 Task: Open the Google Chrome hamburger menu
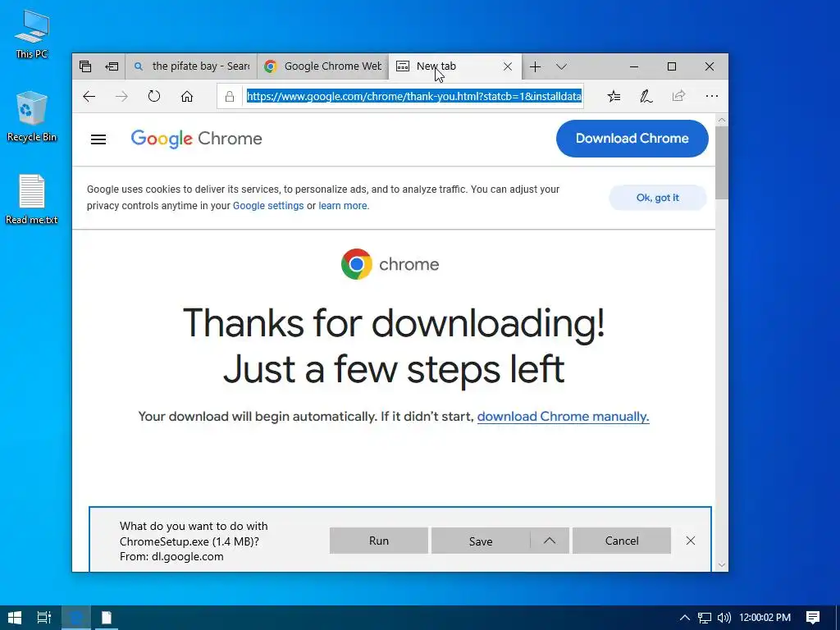click(98, 139)
